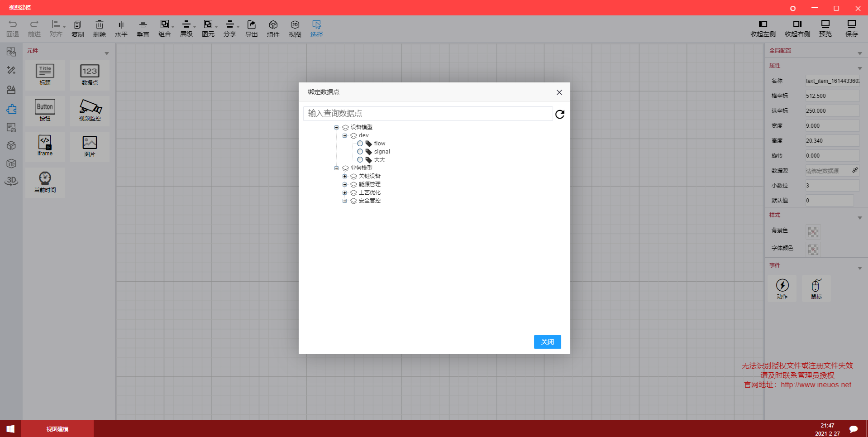The height and width of the screenshot is (437, 868).
Task: Click the 宽度 value field
Action: [832, 126]
